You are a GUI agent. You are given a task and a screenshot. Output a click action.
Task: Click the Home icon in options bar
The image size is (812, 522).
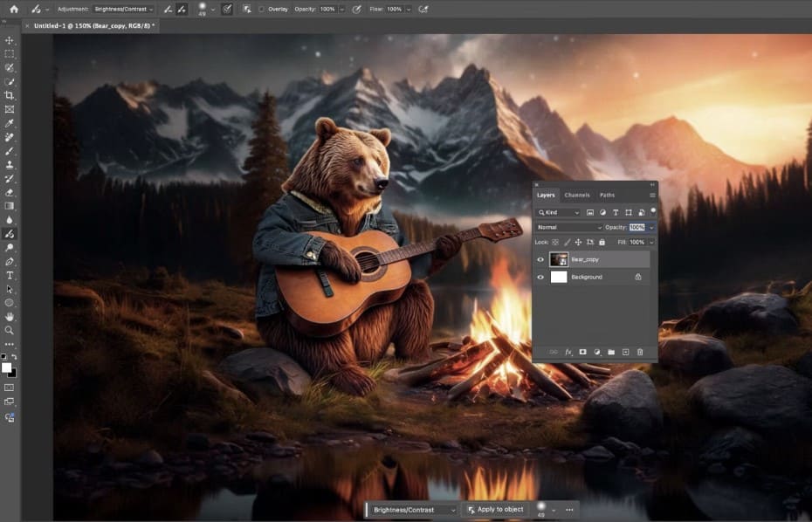tap(13, 9)
